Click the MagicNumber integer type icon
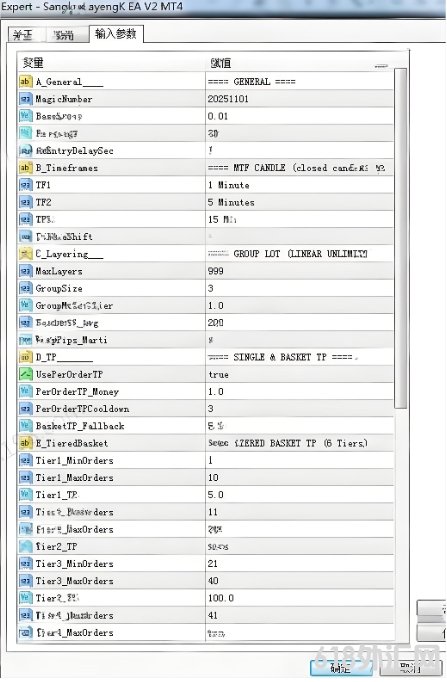This screenshot has height=682, width=447. [25, 99]
